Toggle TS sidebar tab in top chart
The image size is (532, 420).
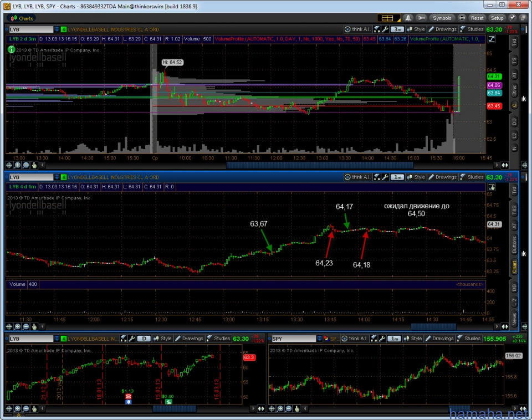click(x=514, y=61)
